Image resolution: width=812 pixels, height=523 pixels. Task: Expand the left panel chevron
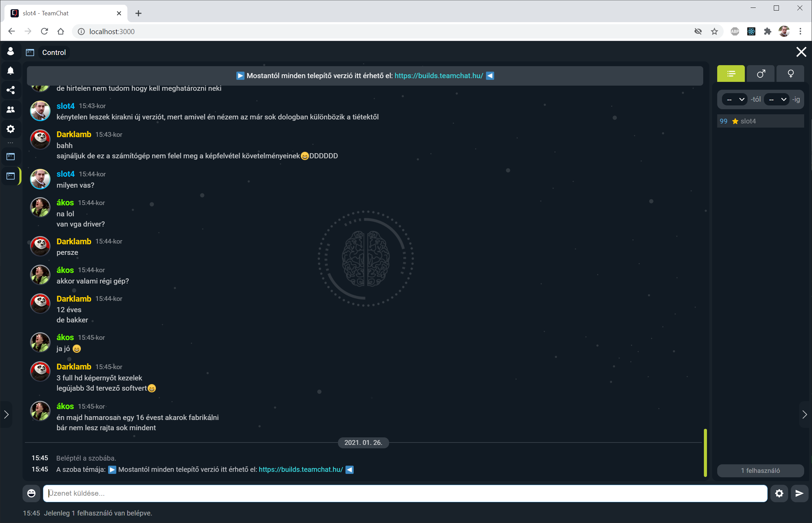pos(6,415)
